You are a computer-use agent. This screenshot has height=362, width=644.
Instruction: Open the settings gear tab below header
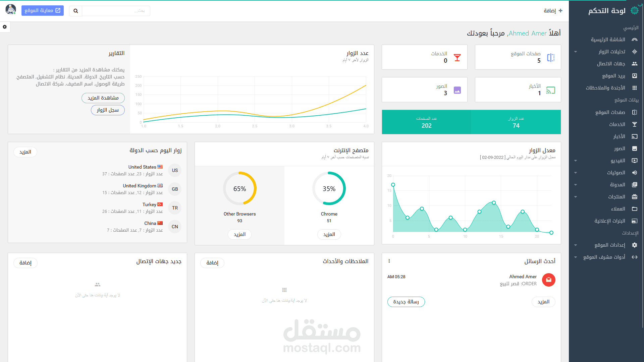tap(5, 27)
